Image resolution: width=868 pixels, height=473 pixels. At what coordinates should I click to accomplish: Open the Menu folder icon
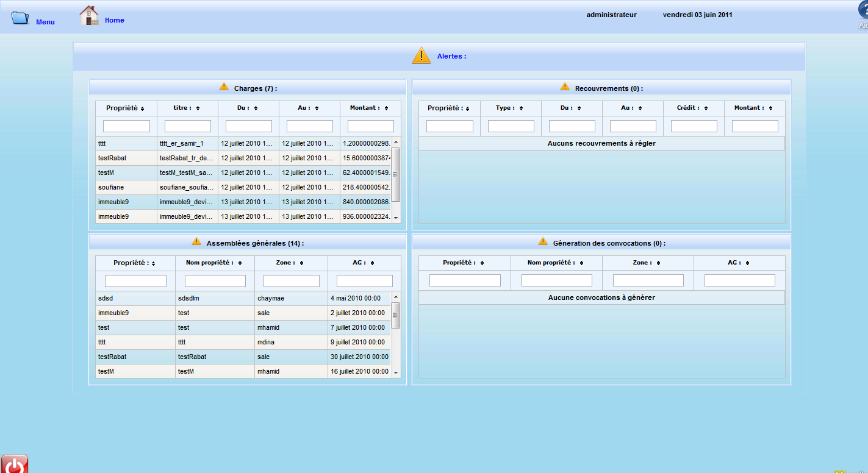coord(20,18)
